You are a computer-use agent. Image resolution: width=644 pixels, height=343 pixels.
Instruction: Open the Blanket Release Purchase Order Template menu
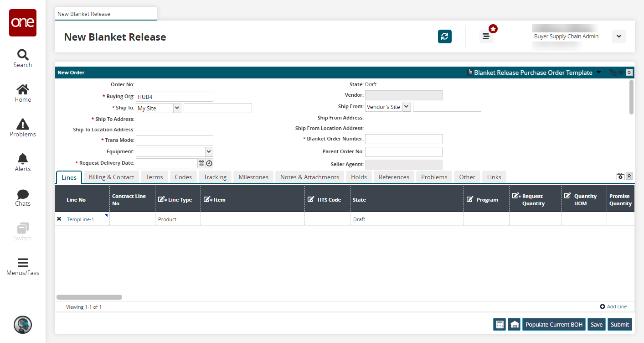point(598,73)
